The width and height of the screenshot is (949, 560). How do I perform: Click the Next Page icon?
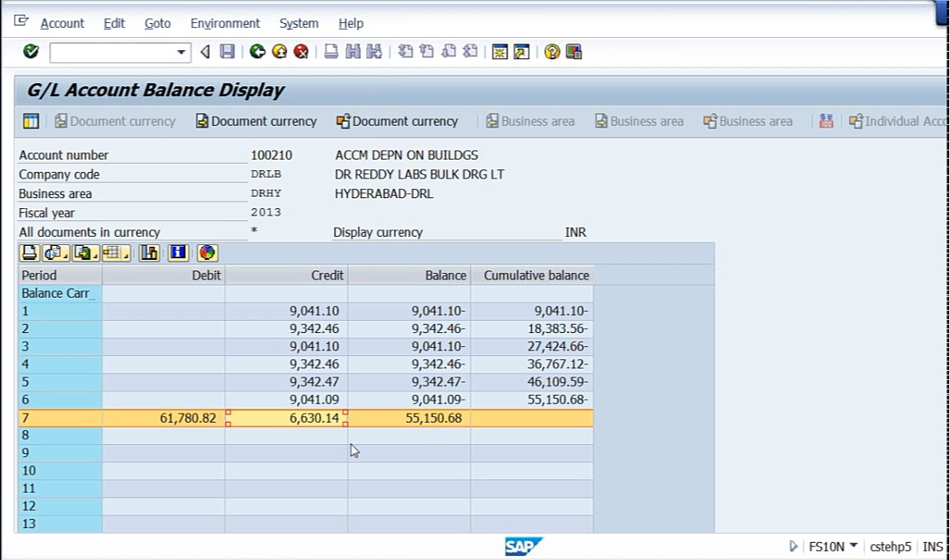click(x=448, y=52)
